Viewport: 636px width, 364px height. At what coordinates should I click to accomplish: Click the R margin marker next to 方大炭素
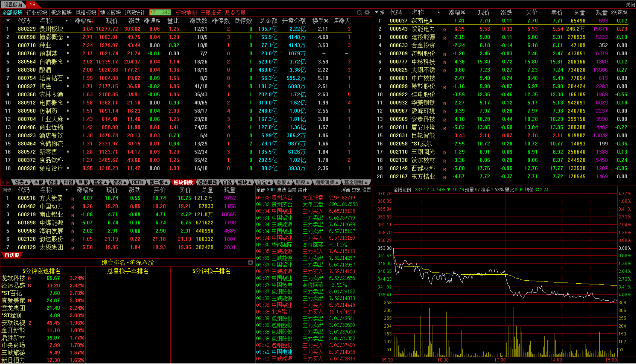pos(73,199)
